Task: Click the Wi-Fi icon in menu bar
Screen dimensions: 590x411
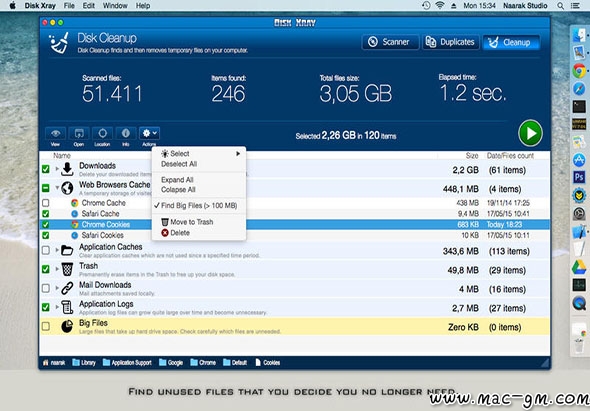Action: click(x=439, y=6)
